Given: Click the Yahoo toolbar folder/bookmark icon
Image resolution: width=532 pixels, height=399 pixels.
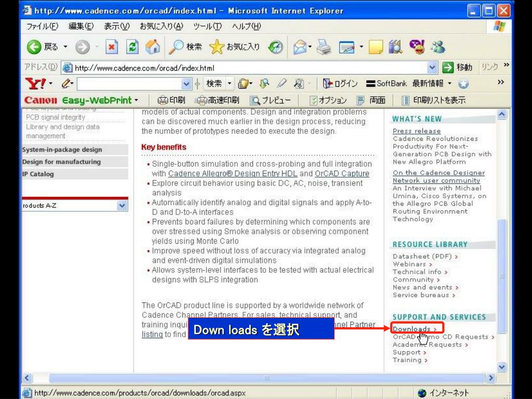Looking at the screenshot, I should 244,84.
